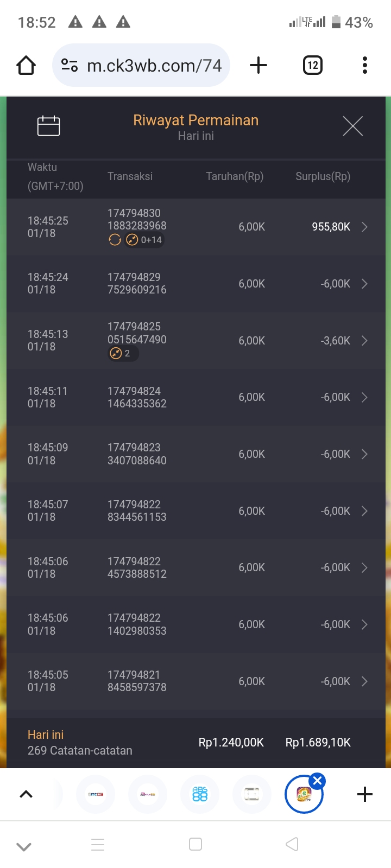Open details of the 18:45:11 transaction
This screenshot has width=391, height=868.
coord(364,397)
